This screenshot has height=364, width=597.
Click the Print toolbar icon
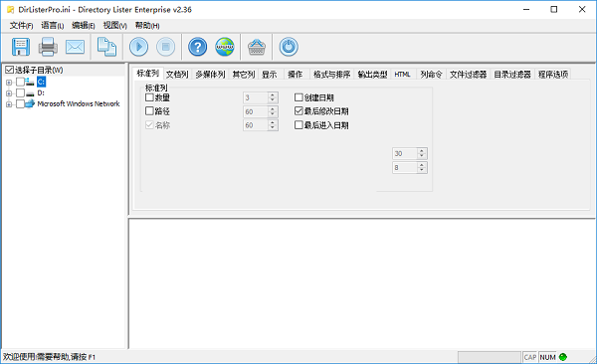48,47
